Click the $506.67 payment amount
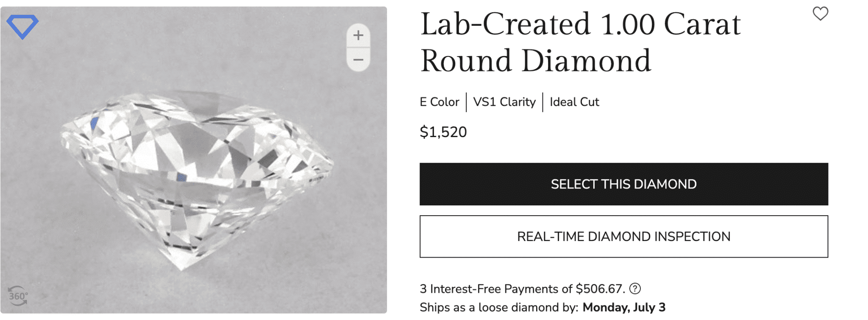 coord(599,289)
